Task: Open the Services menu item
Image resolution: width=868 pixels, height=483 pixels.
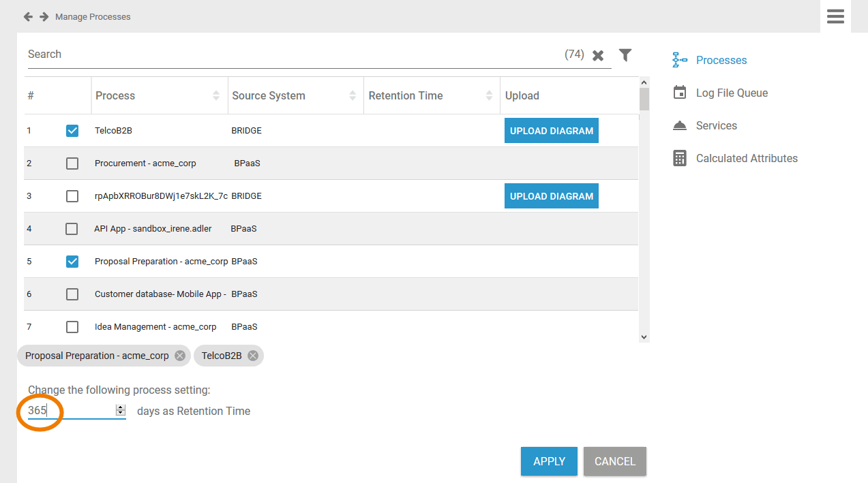Action: (x=716, y=125)
